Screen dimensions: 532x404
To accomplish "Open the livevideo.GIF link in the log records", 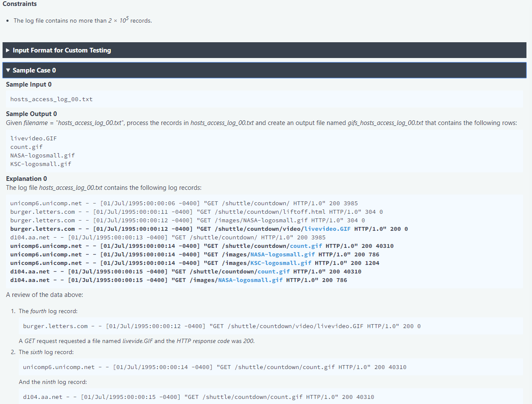I will pos(327,229).
